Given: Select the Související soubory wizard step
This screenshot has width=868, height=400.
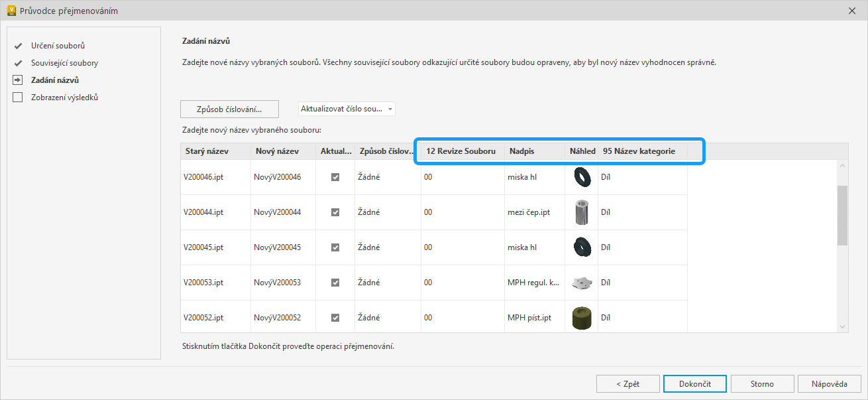Looking at the screenshot, I should click(64, 63).
